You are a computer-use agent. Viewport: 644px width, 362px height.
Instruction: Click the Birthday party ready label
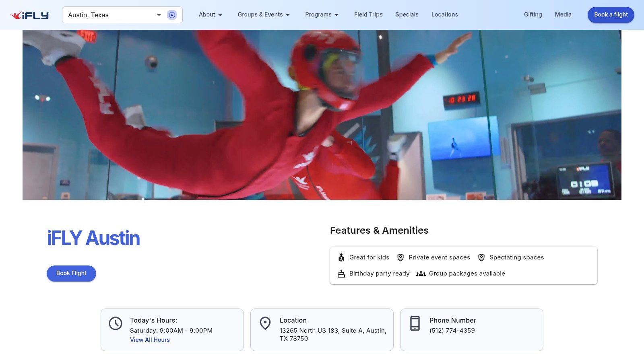[379, 274]
